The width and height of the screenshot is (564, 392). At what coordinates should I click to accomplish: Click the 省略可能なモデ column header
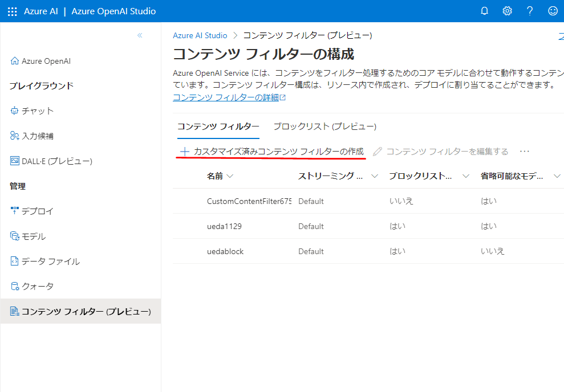[x=512, y=176]
